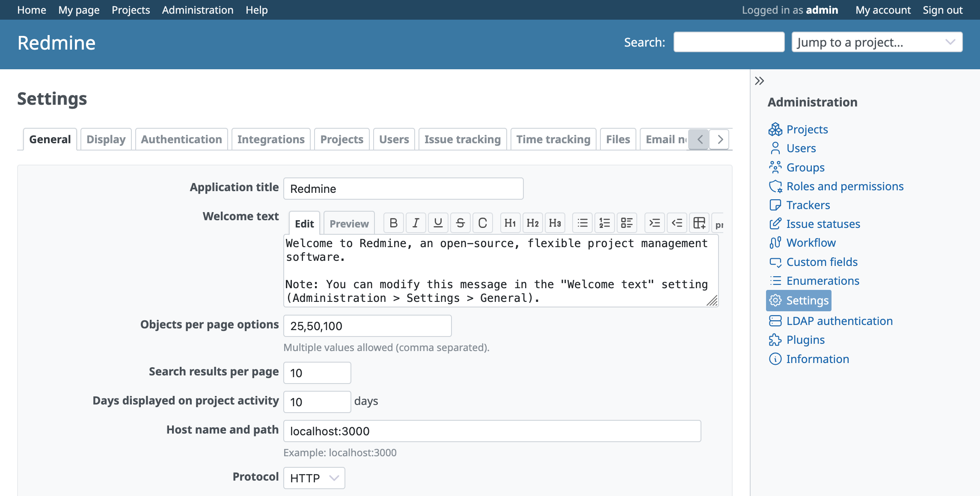Insert inline code with the C button
Viewport: 980px width, 496px height.
pyautogui.click(x=482, y=223)
